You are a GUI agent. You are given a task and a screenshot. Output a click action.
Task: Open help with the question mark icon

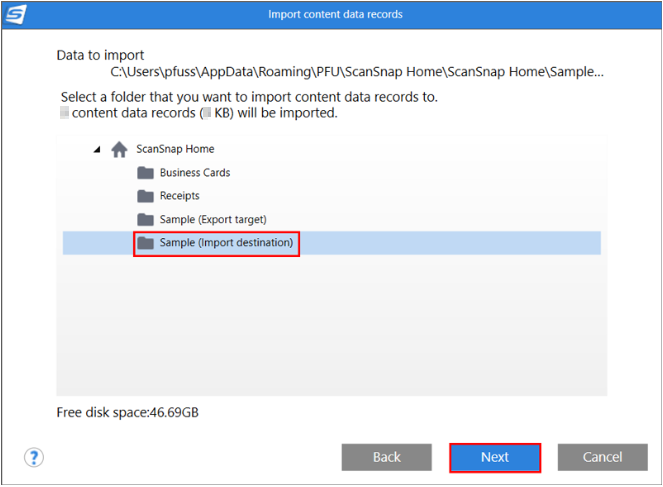click(x=35, y=457)
